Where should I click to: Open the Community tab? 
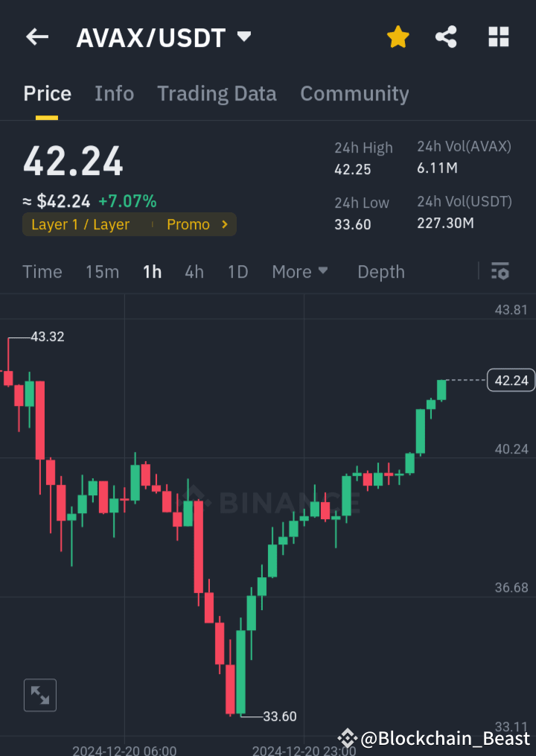354,94
